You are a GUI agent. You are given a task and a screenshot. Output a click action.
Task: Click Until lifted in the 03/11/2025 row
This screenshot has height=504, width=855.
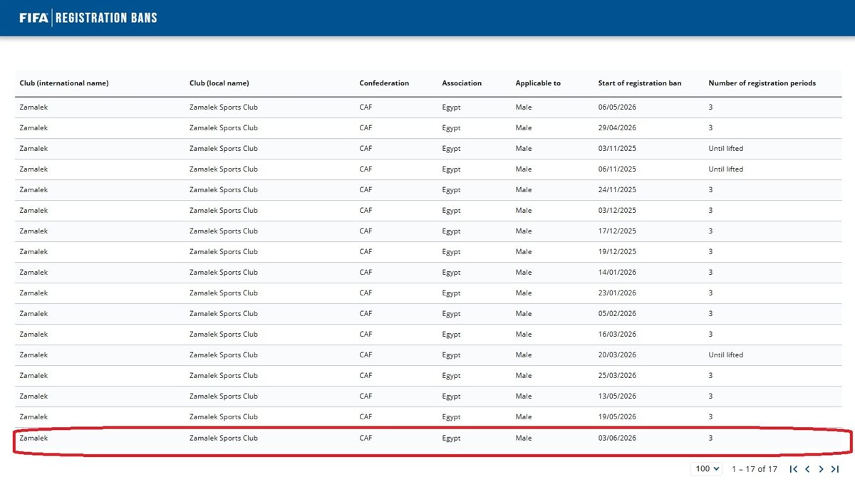click(x=726, y=149)
